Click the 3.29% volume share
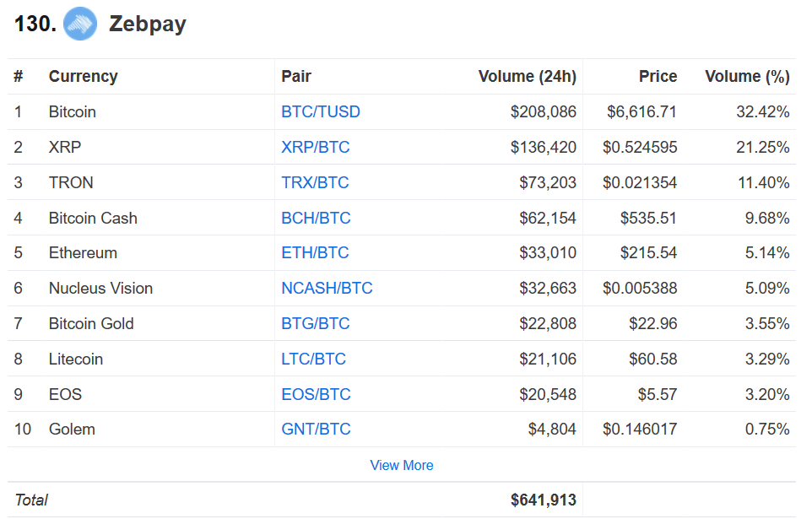812x519 pixels. (x=767, y=359)
